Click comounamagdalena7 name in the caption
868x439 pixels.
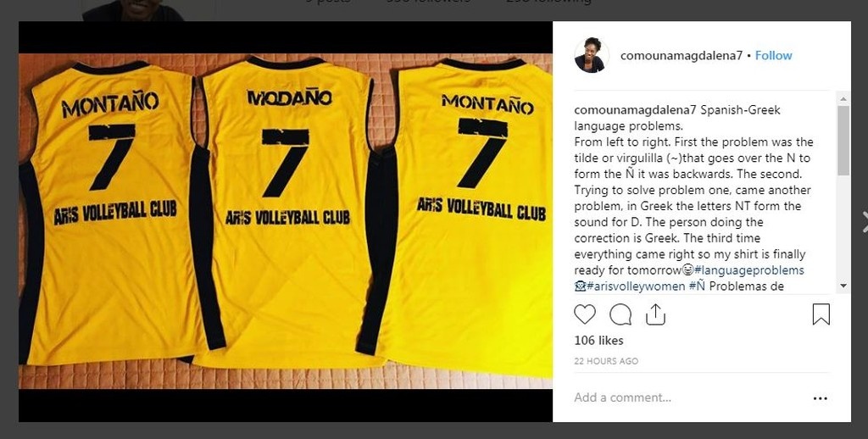635,109
